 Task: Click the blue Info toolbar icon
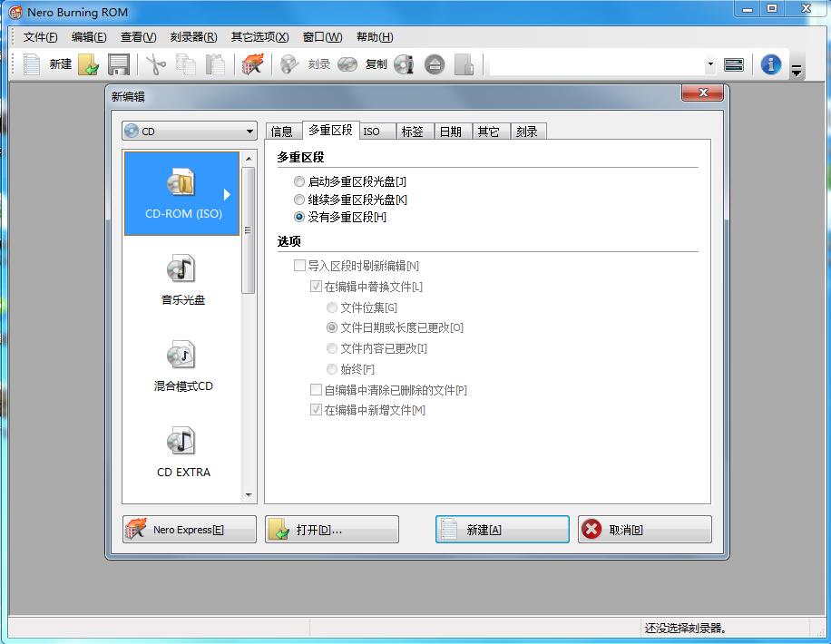tap(770, 64)
